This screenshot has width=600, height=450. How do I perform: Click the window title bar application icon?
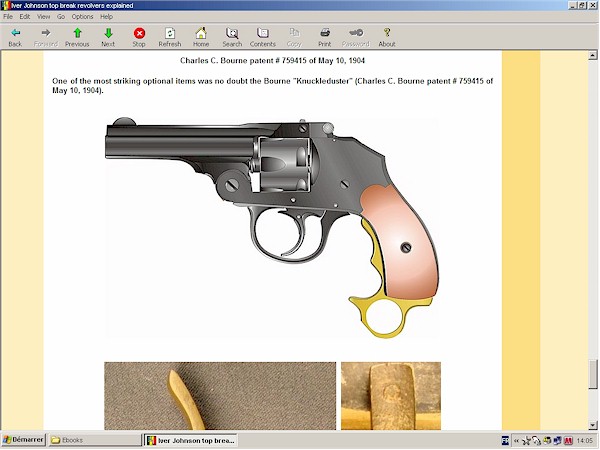[5, 5]
